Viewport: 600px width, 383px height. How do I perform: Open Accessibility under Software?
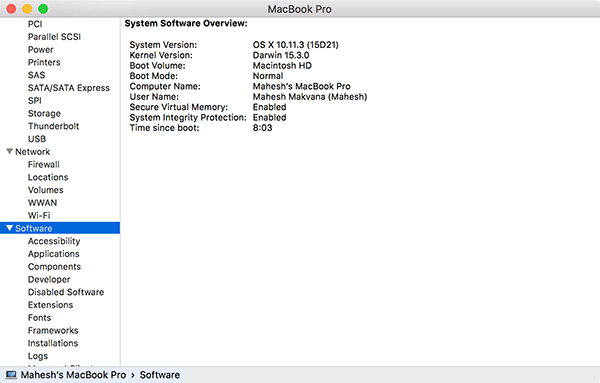(x=54, y=241)
